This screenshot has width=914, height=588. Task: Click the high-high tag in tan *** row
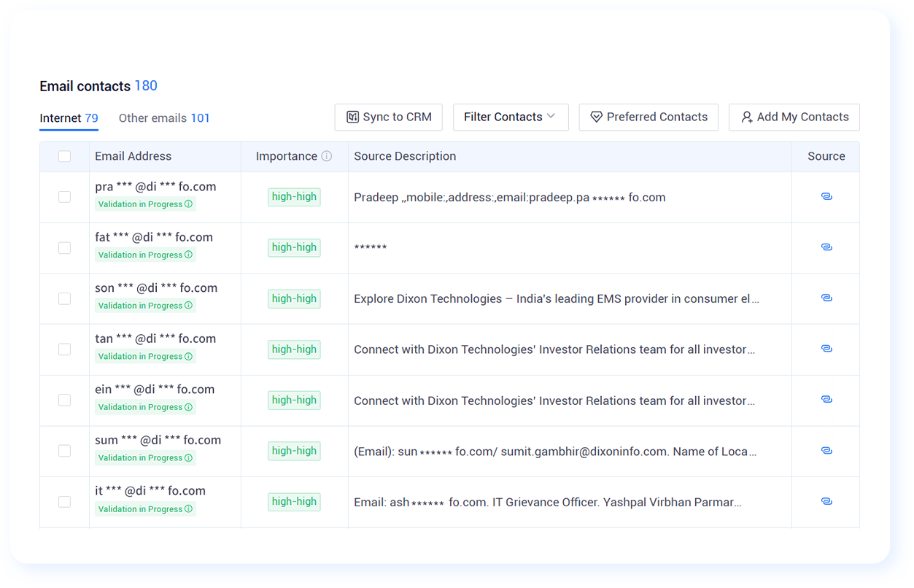click(x=294, y=349)
